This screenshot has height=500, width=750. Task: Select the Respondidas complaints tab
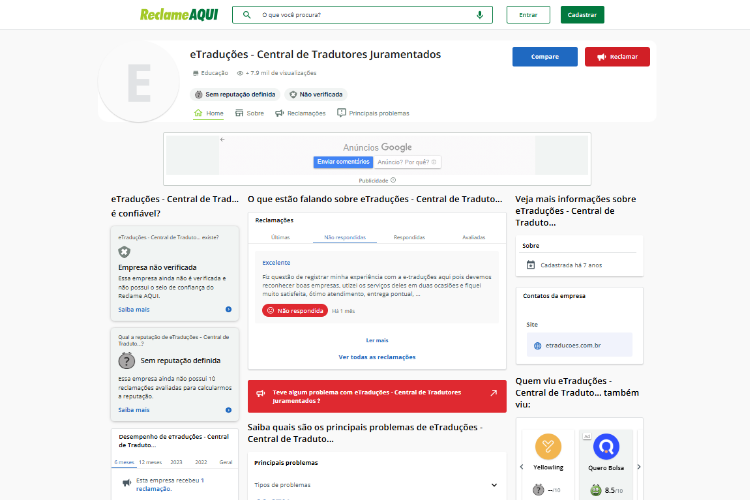tap(409, 237)
